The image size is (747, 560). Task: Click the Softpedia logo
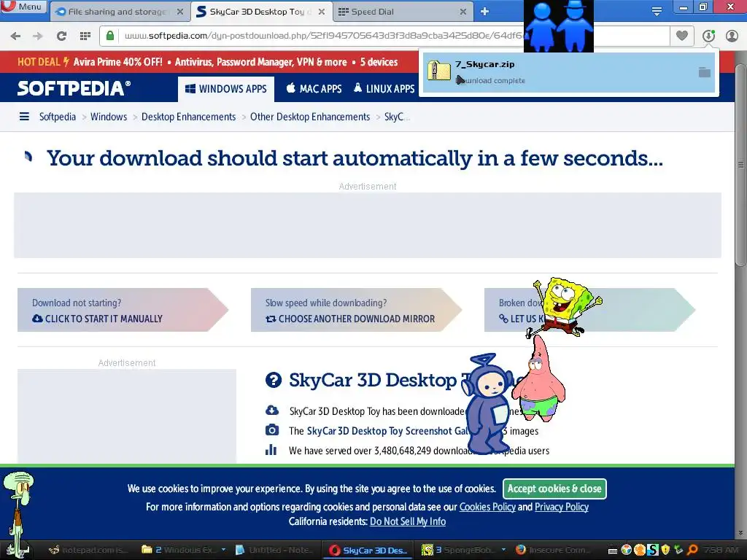(x=74, y=88)
